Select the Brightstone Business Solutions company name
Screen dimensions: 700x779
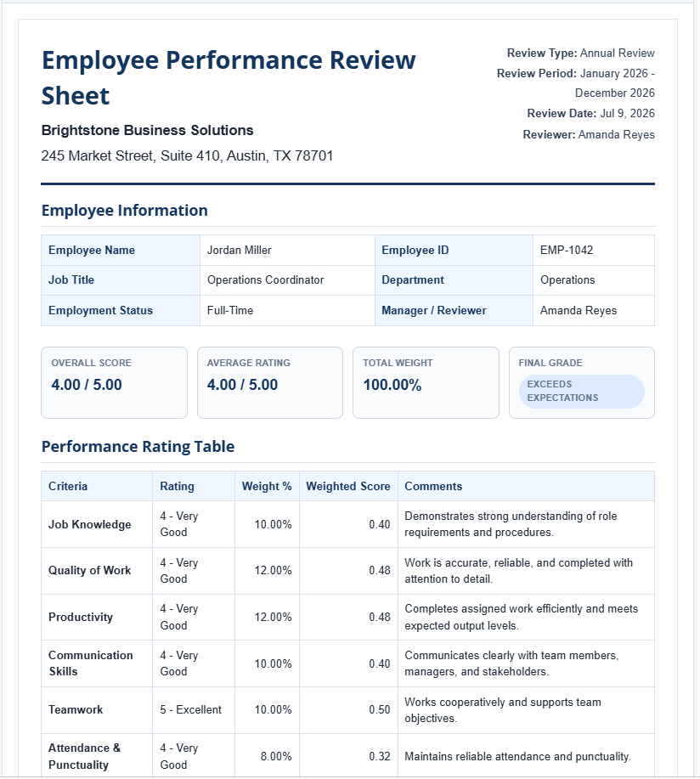147,130
